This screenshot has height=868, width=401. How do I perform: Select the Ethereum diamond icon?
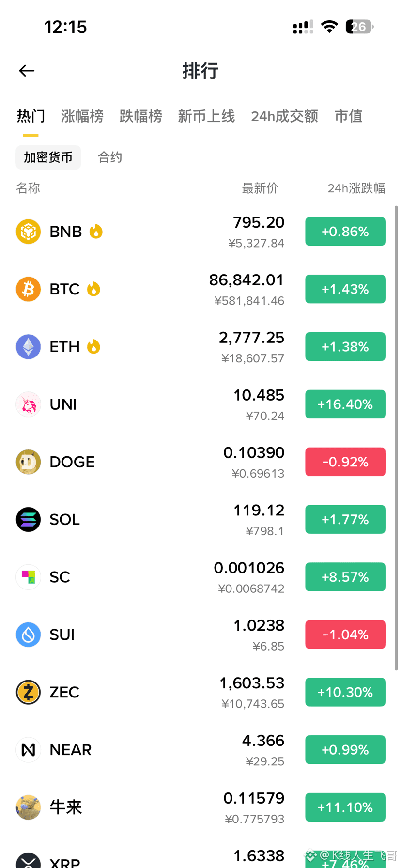click(x=28, y=347)
